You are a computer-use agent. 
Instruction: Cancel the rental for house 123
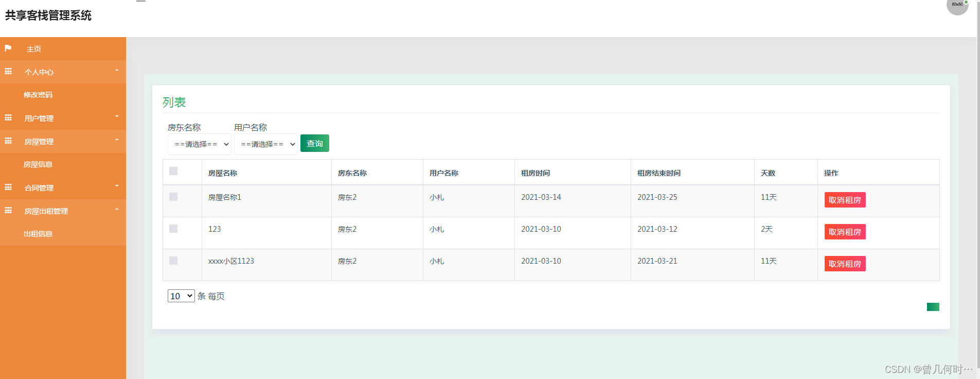click(845, 232)
